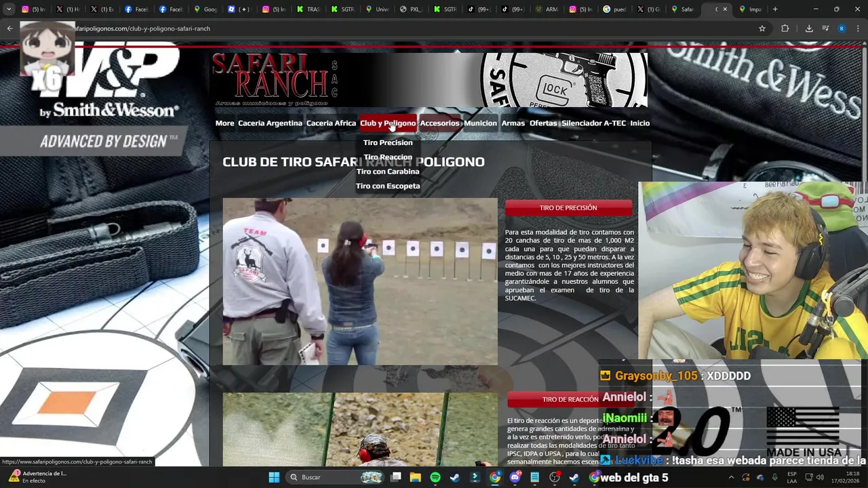Select Tiro Precision from the dropdown

tap(388, 142)
